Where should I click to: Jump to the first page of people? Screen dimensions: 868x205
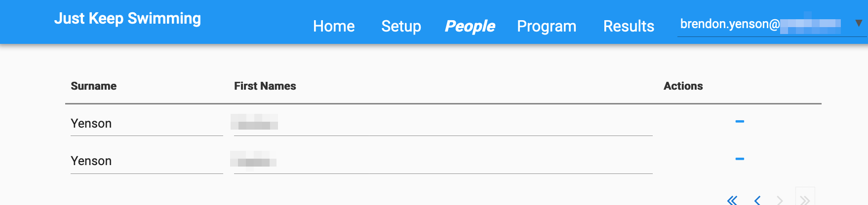click(732, 200)
